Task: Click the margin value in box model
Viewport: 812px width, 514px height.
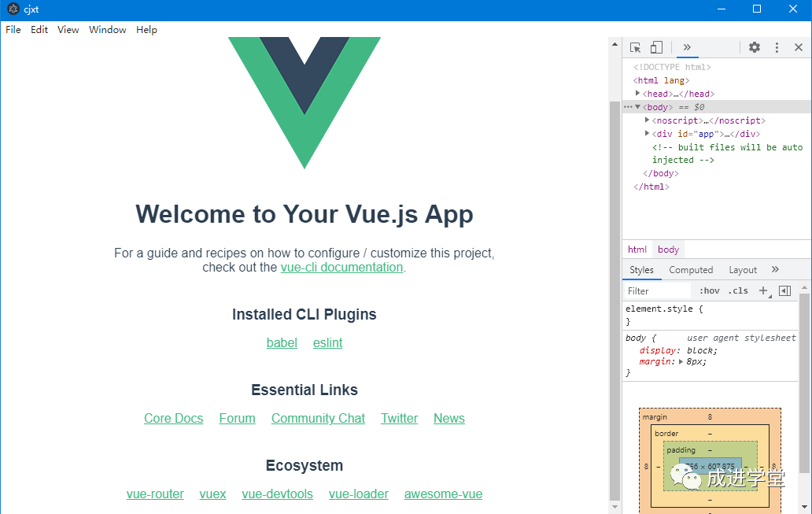Action: click(x=710, y=416)
